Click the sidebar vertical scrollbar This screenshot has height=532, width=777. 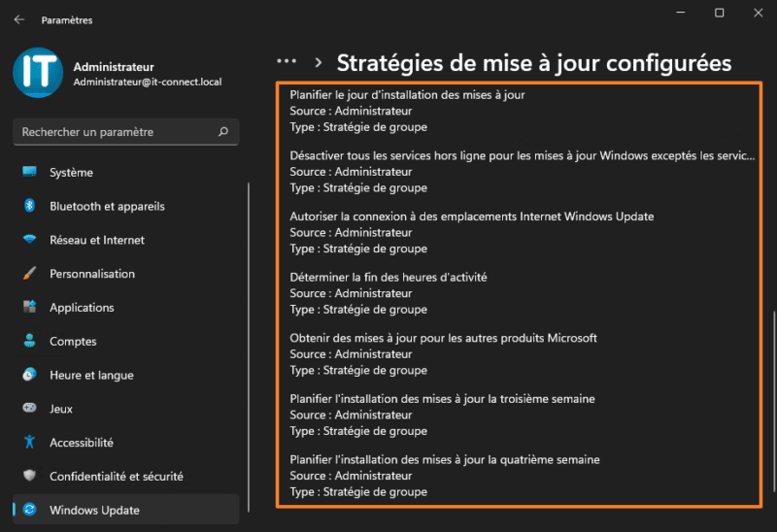coord(249,347)
